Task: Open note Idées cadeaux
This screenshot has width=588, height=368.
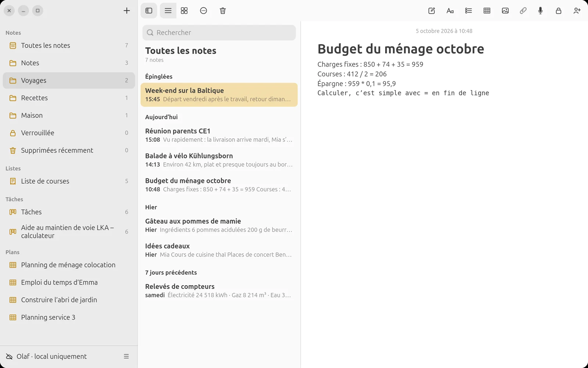Action: 219,250
